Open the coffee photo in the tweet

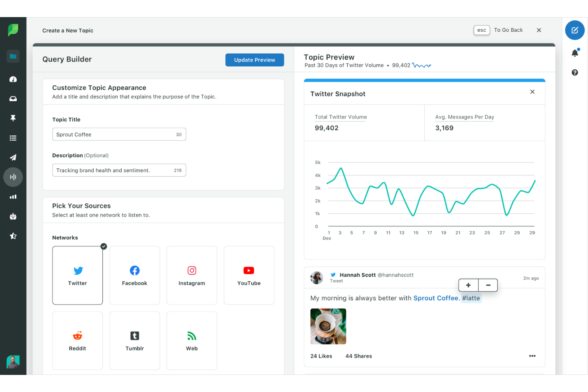(328, 326)
